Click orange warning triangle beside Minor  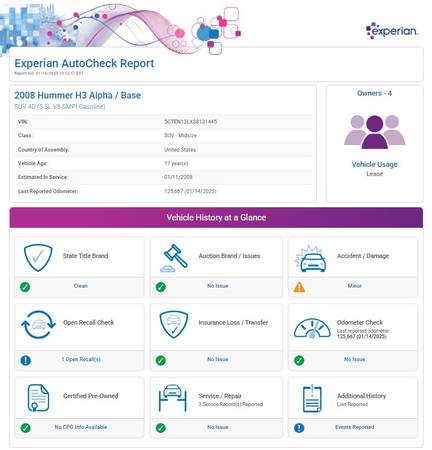(299, 287)
